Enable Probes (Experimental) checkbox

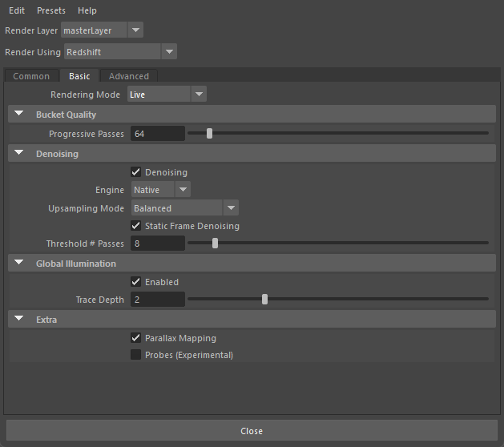tap(136, 355)
